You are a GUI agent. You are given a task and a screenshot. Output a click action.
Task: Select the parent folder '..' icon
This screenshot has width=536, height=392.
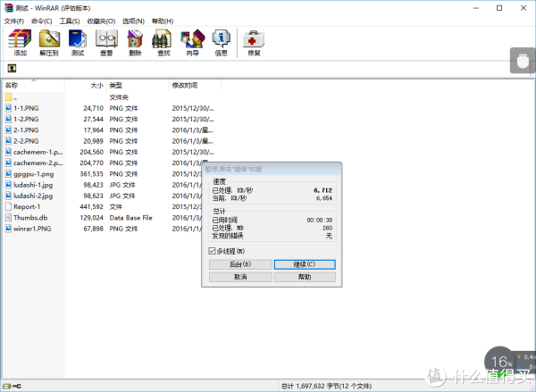pyautogui.click(x=9, y=97)
